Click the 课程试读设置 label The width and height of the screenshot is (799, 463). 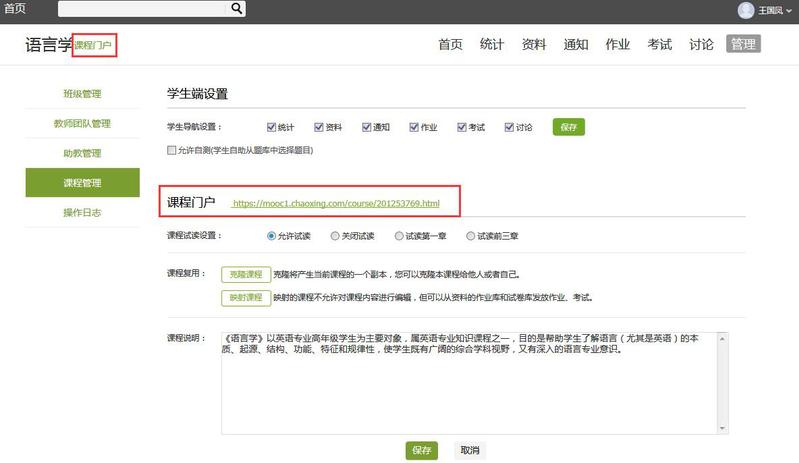(194, 235)
